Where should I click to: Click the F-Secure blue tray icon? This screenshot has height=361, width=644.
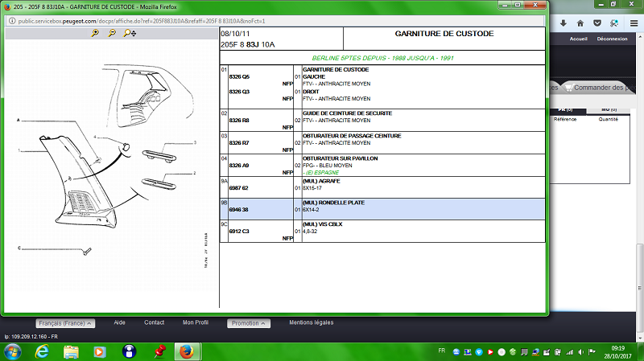click(479, 352)
